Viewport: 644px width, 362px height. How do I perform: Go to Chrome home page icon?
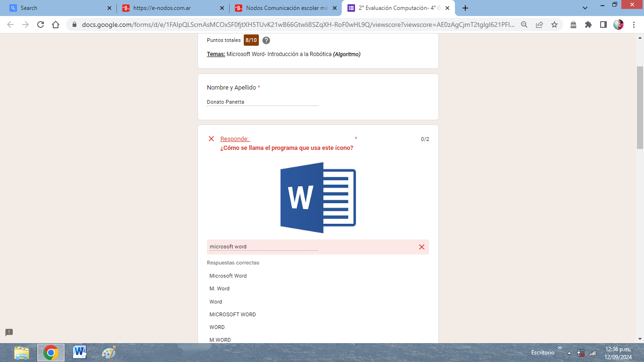(x=56, y=25)
